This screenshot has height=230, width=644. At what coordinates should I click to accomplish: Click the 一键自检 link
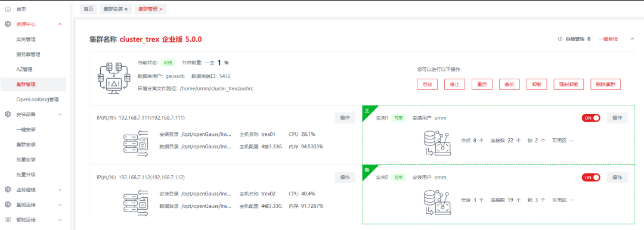point(608,39)
